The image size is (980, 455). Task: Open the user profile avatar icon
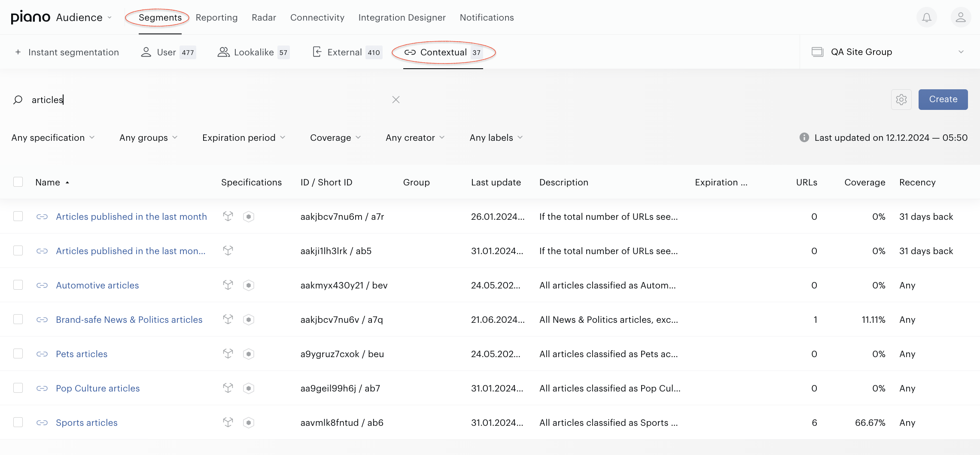961,18
